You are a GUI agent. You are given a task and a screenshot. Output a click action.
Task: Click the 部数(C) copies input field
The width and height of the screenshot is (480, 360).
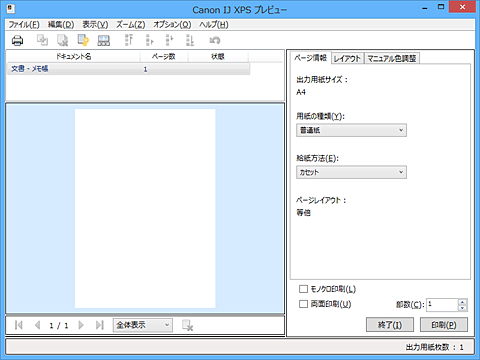coord(442,305)
